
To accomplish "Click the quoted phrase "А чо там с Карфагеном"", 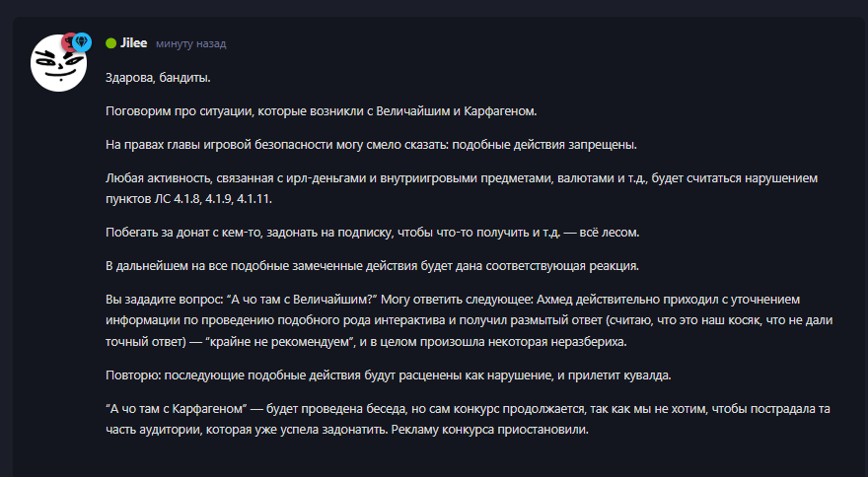I will pos(177,409).
